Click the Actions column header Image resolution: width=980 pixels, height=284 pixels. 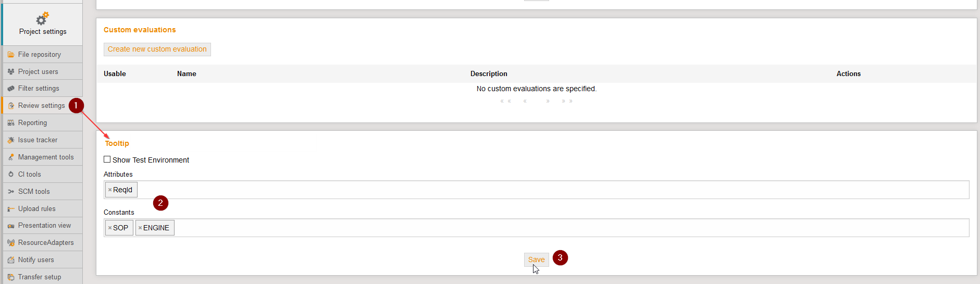848,74
